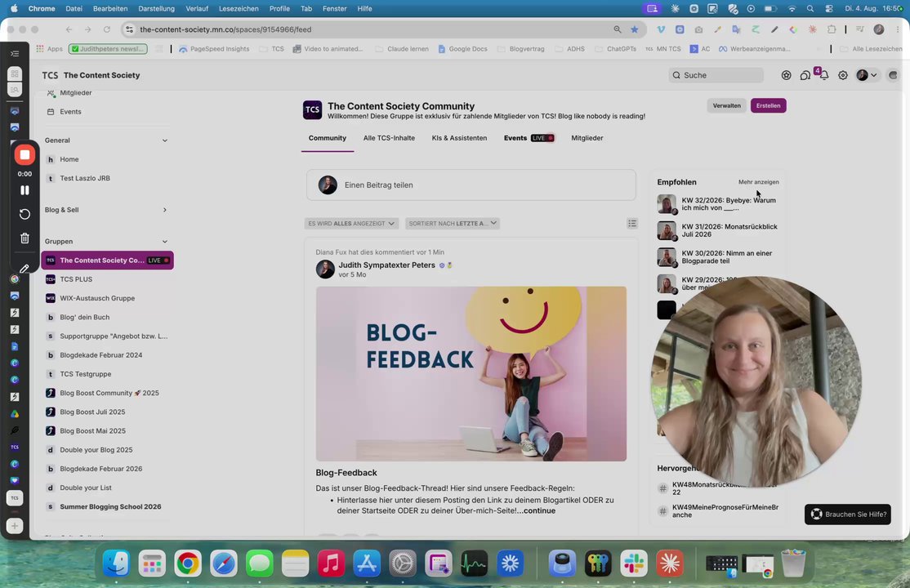Open Safari from the dock
Viewport: 910px width, 588px height.
click(224, 563)
